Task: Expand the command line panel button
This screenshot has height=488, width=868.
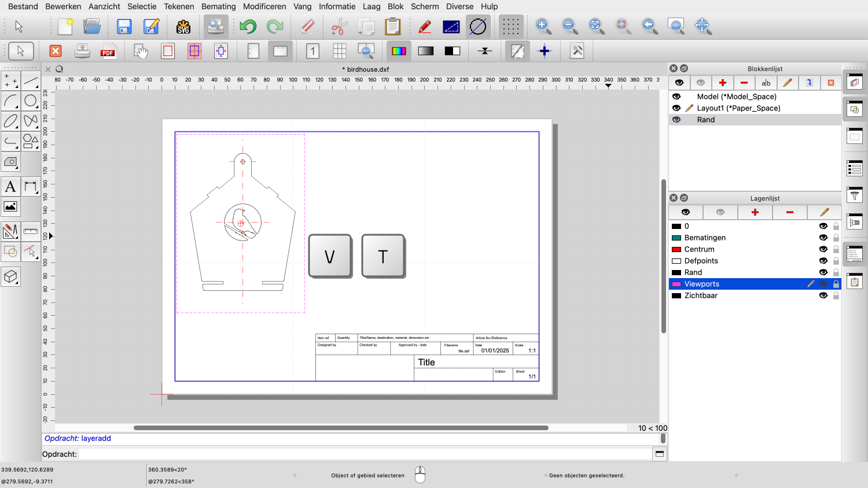Action: pyautogui.click(x=659, y=454)
